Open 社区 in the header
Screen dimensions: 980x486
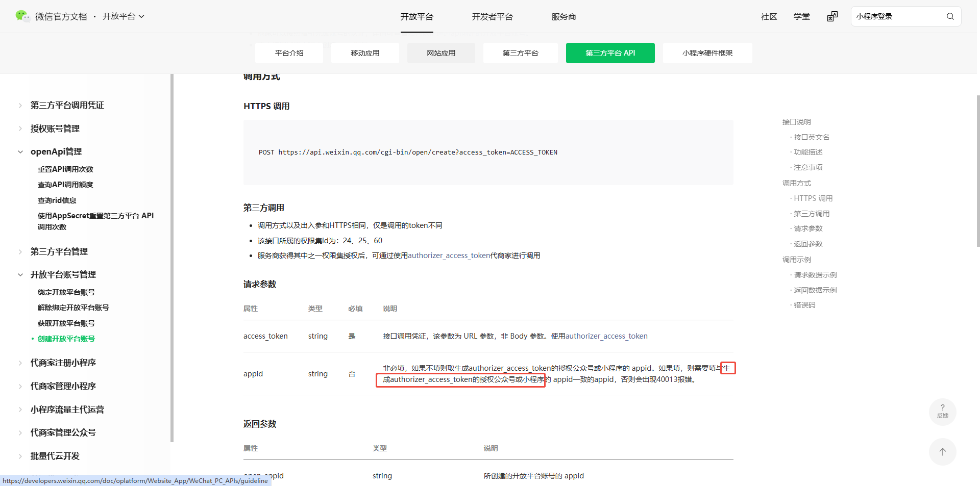pyautogui.click(x=769, y=17)
